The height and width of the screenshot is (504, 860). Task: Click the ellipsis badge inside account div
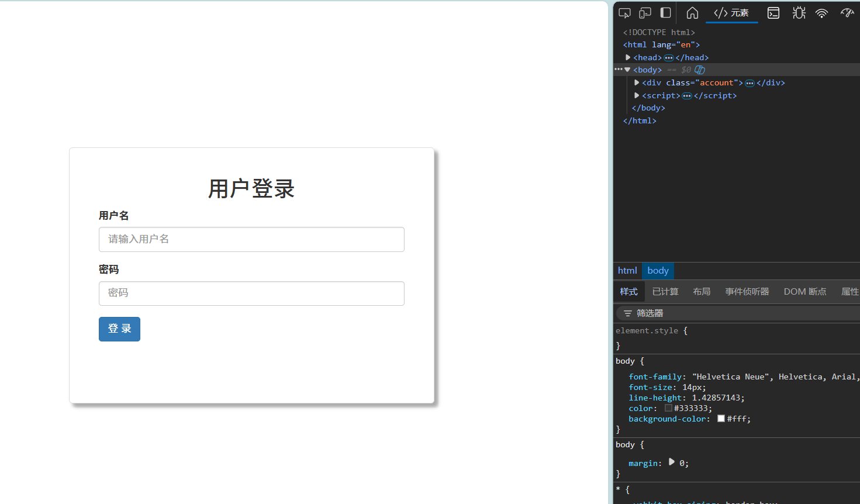click(750, 83)
